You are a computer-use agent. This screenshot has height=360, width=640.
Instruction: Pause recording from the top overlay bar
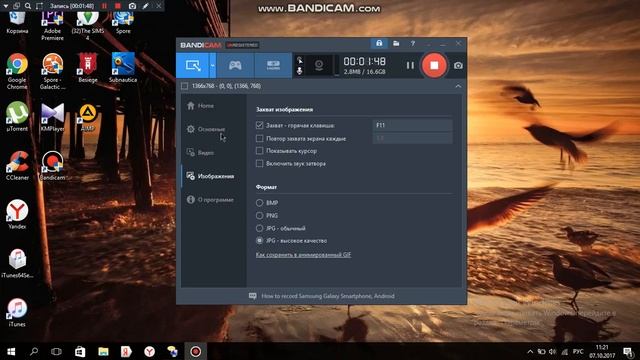[x=104, y=6]
